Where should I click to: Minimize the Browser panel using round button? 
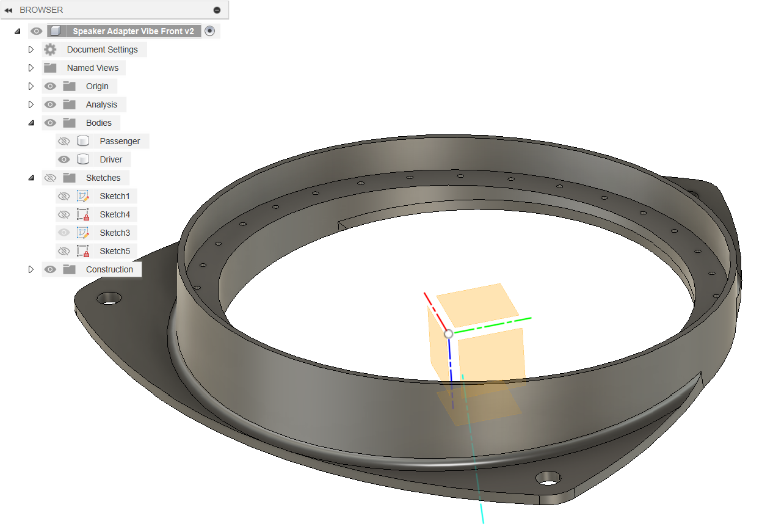click(x=217, y=10)
